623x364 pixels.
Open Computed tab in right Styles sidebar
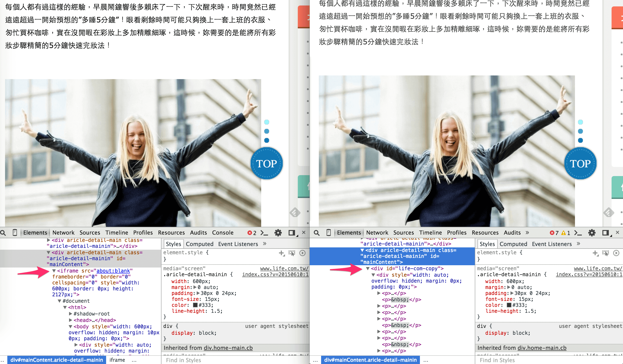coord(513,244)
